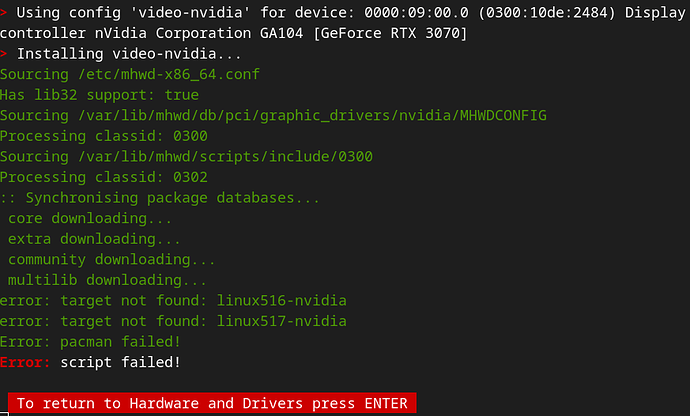Click the 'community downloading...' line
Screen dimensions: 690x416
point(112,259)
